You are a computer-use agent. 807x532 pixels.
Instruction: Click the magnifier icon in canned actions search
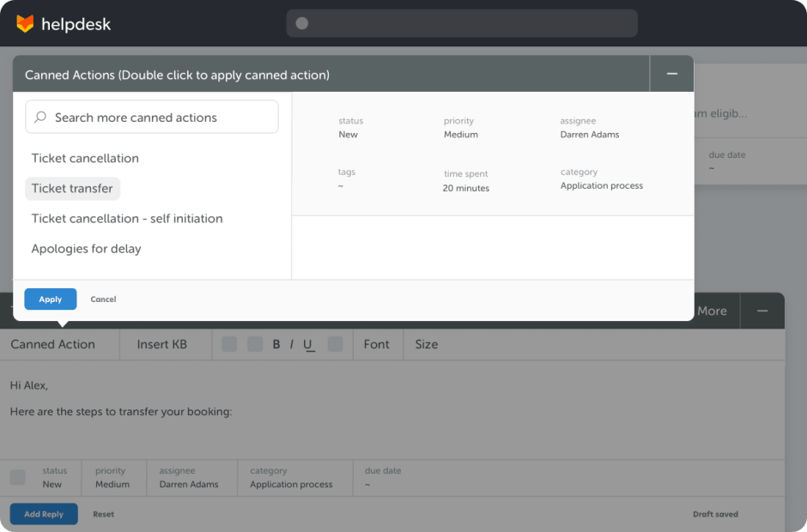pyautogui.click(x=40, y=118)
